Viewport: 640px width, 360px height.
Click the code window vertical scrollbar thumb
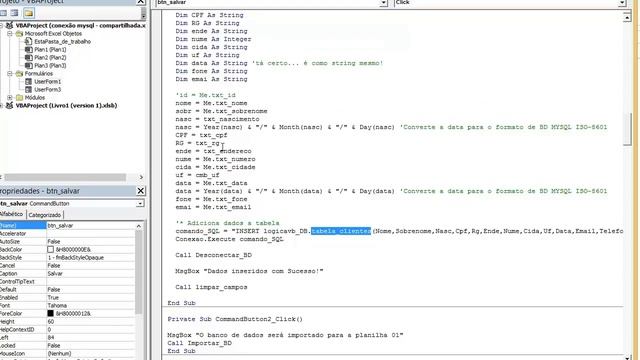627,129
